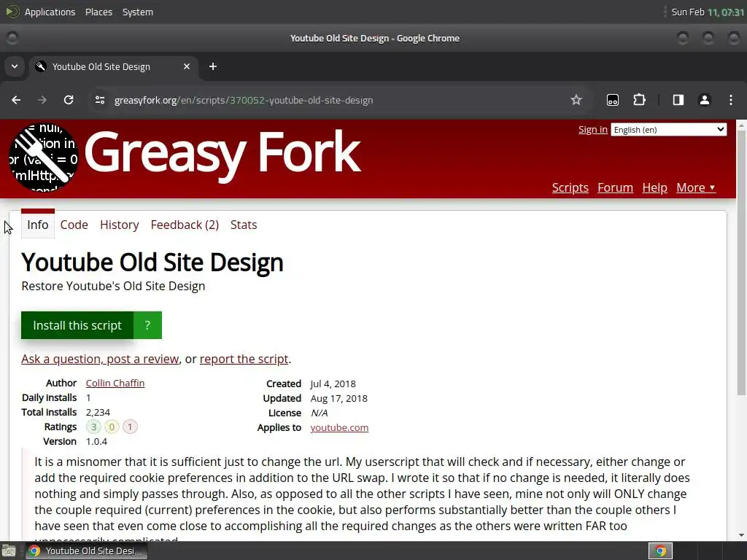Click the Version 1.0.4 value
The image size is (747, 560).
point(96,441)
